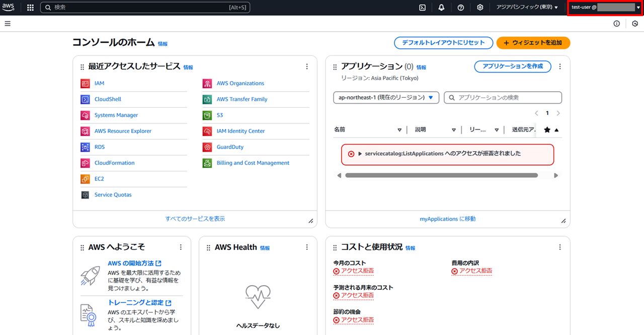Click the アプリケーションの検索 field
The width and height of the screenshot is (644, 335).
(x=503, y=98)
